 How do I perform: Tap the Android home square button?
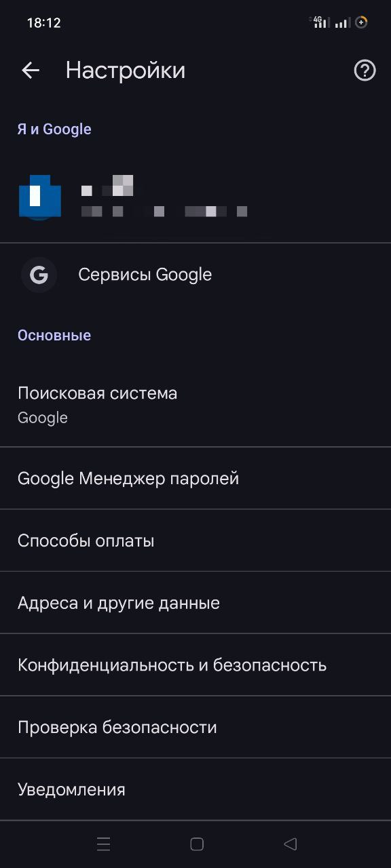click(197, 844)
